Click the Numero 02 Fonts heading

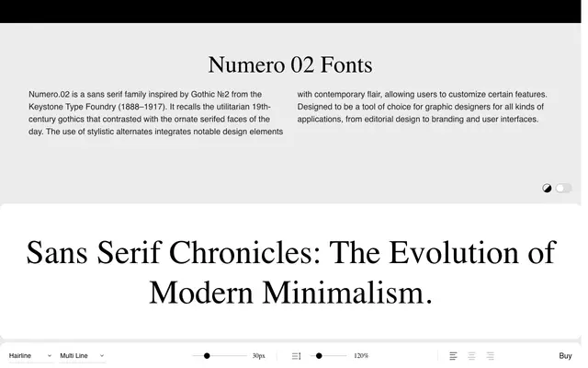(290, 64)
